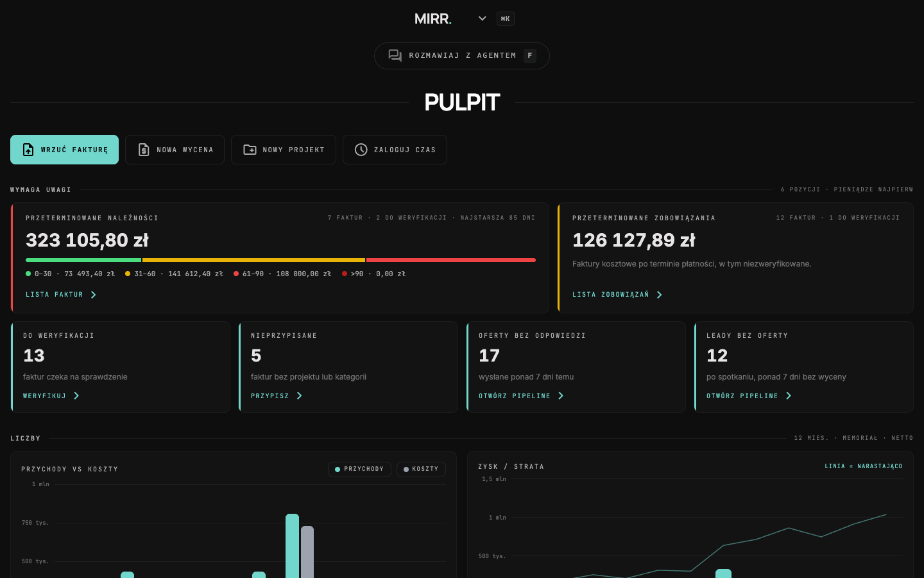Open Weryfikuj link with chevron

pos(51,396)
